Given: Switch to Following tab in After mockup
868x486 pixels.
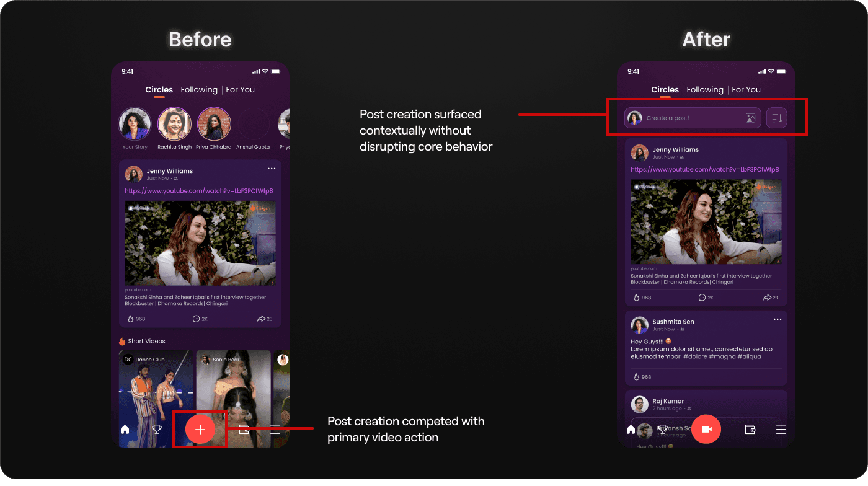Looking at the screenshot, I should coord(705,90).
